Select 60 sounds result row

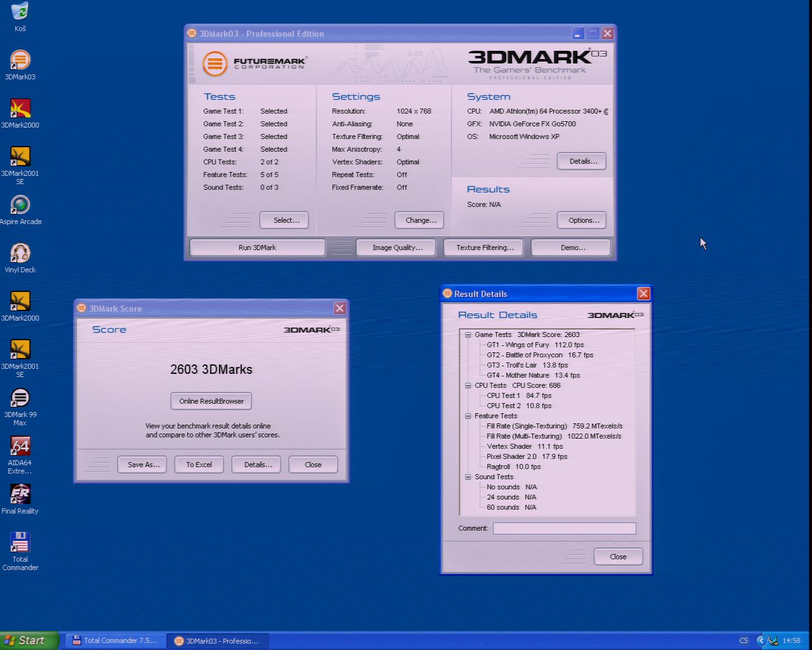pyautogui.click(x=511, y=507)
